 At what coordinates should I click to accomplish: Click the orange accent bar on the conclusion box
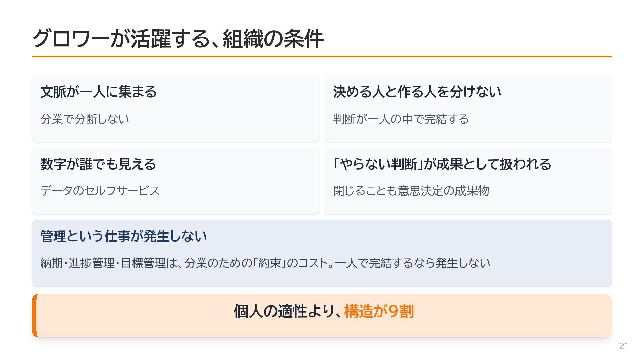point(35,315)
